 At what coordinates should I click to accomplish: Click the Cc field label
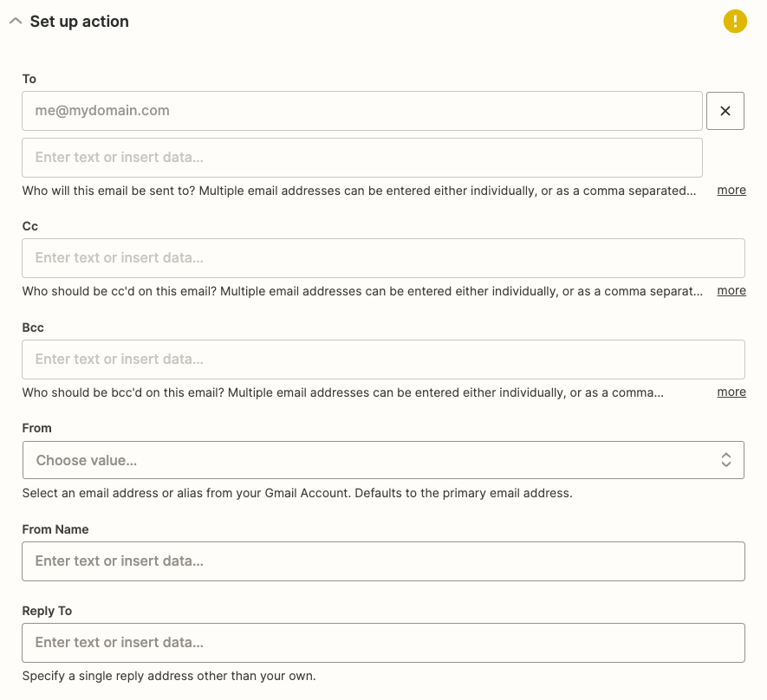pyautogui.click(x=29, y=226)
